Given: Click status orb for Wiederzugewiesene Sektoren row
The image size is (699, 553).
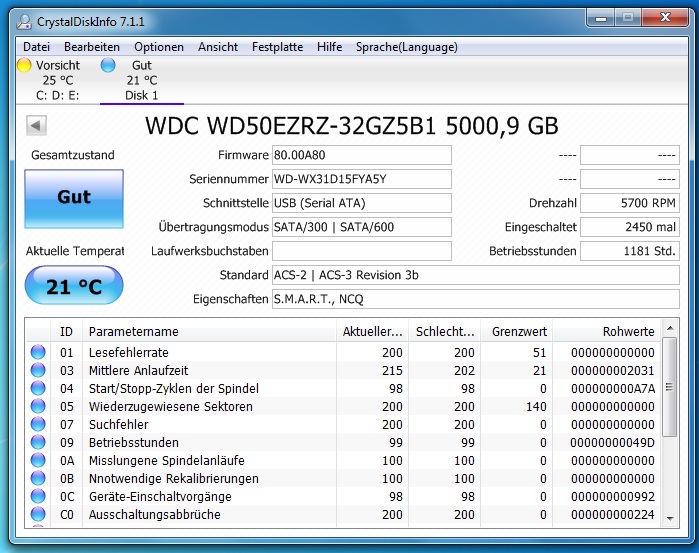Looking at the screenshot, I should click(x=38, y=406).
